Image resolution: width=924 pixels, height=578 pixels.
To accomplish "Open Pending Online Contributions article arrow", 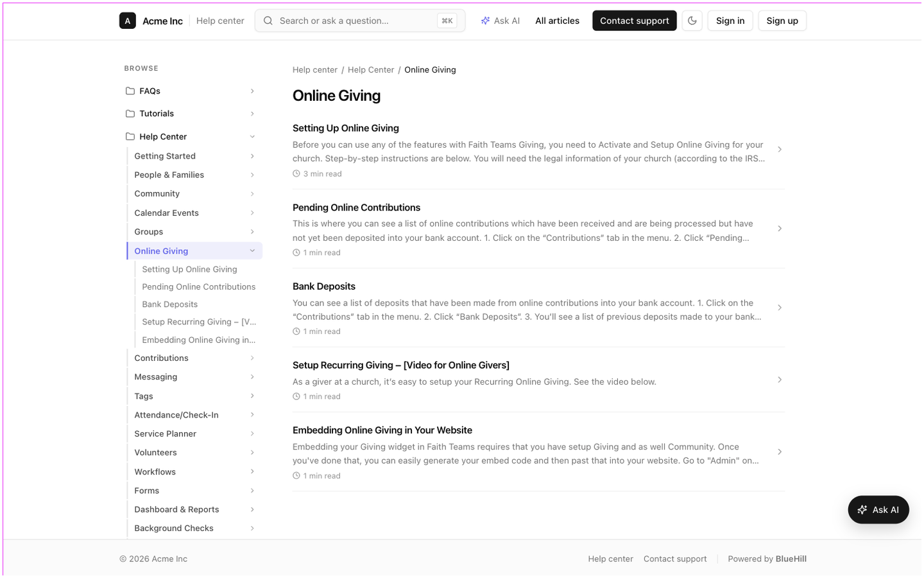I will [780, 229].
